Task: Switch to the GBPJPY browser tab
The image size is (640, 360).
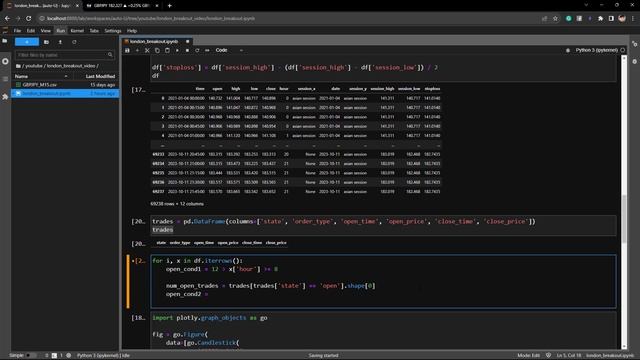Action: pos(121,6)
